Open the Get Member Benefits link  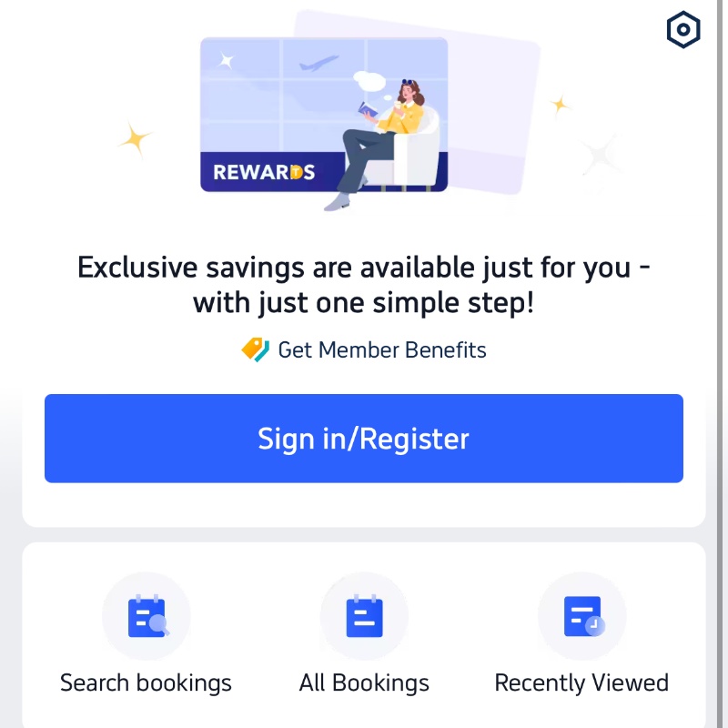point(381,349)
